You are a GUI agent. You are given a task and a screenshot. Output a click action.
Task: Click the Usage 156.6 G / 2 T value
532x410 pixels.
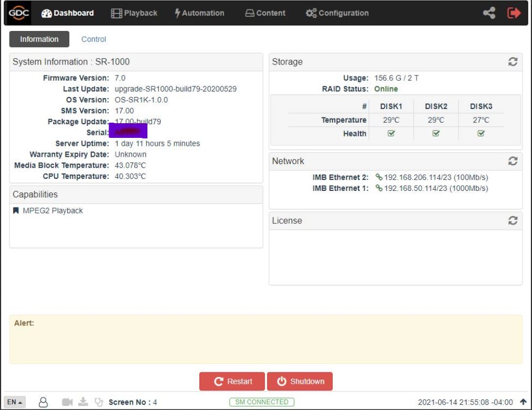pyautogui.click(x=396, y=78)
